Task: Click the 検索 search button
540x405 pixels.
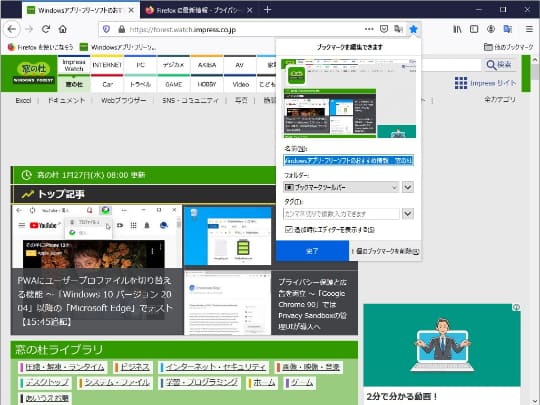Action: (x=499, y=64)
